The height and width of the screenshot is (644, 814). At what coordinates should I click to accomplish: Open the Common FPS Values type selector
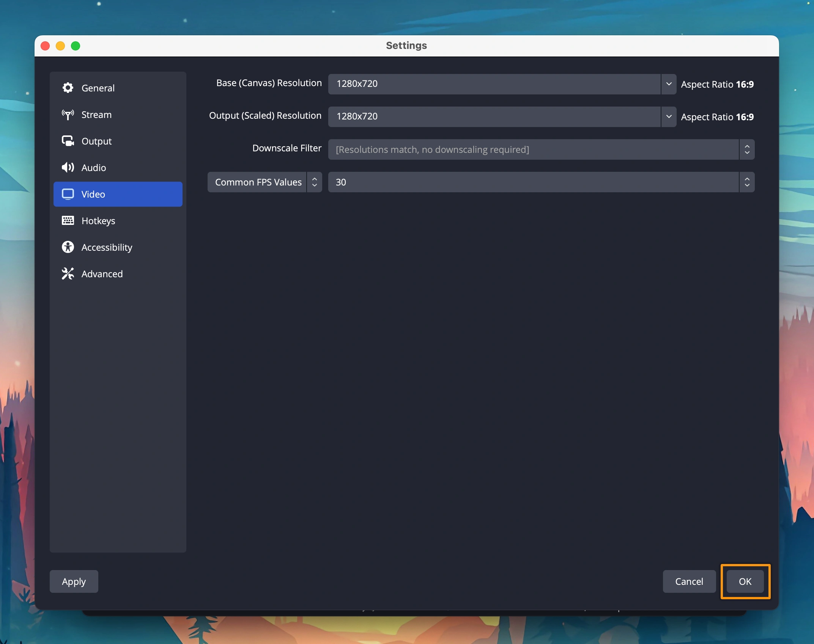click(x=265, y=182)
